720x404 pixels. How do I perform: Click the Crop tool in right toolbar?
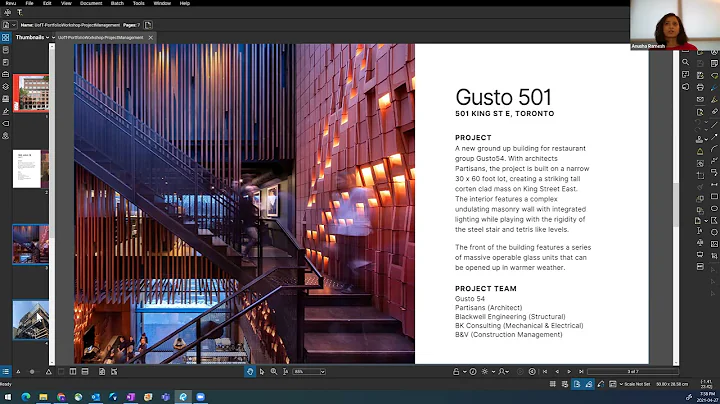click(700, 175)
